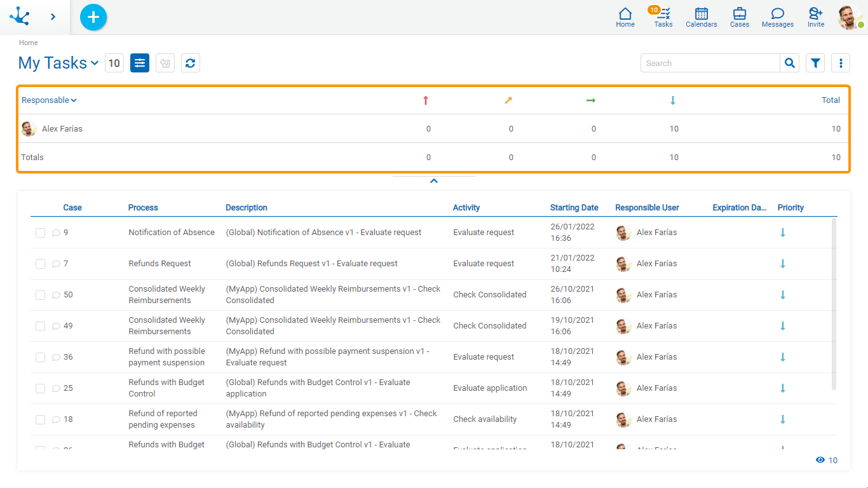Click the blue plus create button
868x488 pixels.
(93, 17)
